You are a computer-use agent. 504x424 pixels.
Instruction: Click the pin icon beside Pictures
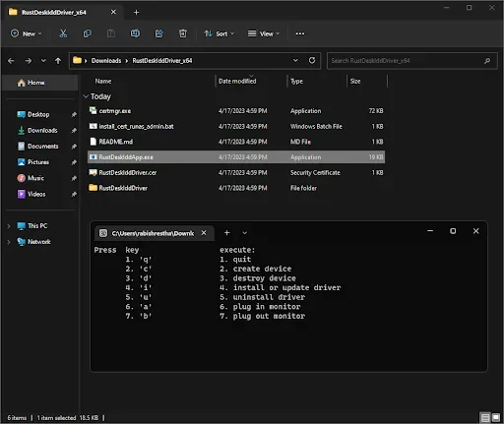tap(74, 162)
